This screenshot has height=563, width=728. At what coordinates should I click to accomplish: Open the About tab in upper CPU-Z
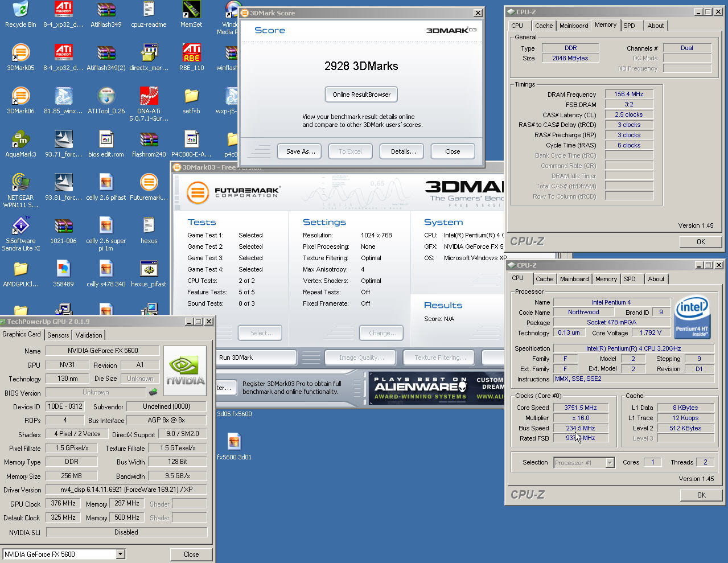click(656, 26)
